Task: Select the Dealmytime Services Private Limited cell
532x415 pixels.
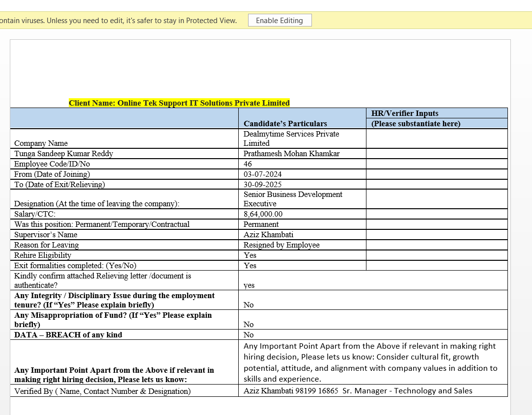Action: click(x=291, y=138)
